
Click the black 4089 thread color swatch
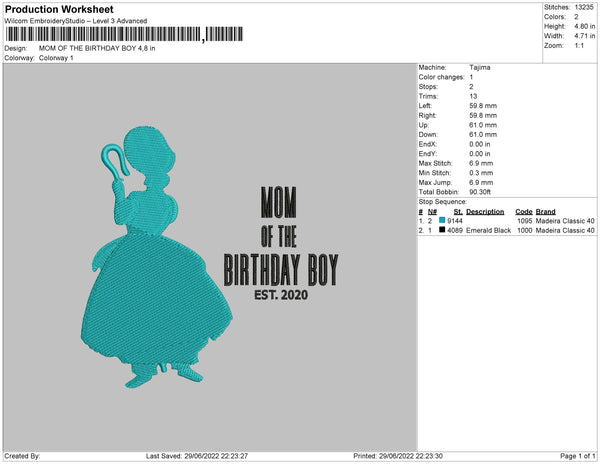(442, 230)
